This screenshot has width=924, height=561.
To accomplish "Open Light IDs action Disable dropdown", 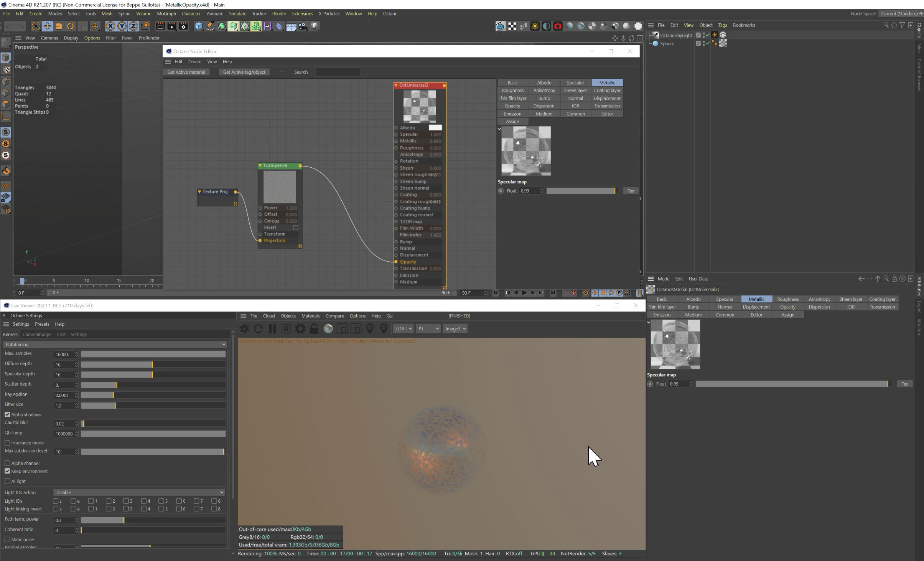I will (x=139, y=493).
